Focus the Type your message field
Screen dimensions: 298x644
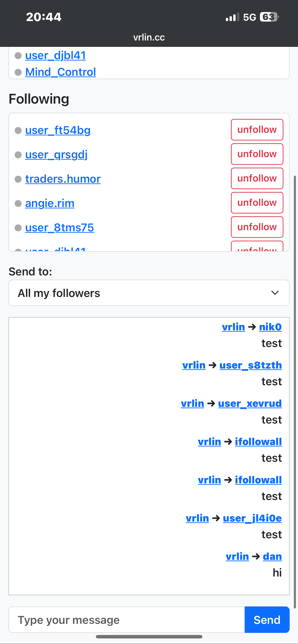[127, 619]
